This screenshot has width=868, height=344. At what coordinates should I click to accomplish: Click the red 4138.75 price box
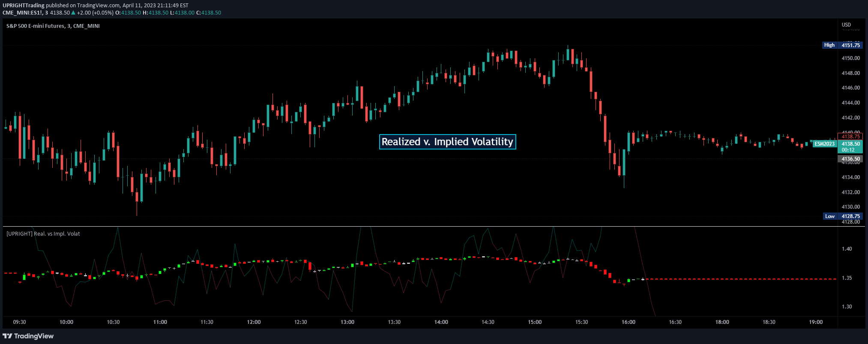point(850,137)
